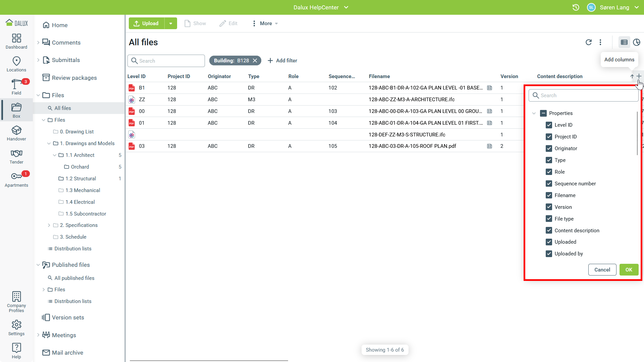Uncheck the Originator column checkbox
This screenshot has width=644, height=362.
point(549,148)
